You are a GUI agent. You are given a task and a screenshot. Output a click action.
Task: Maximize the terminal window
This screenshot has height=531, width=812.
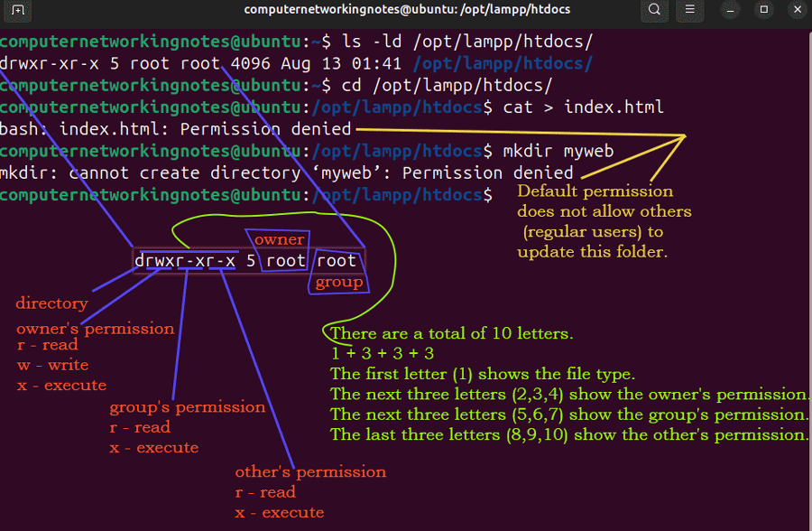(x=764, y=10)
